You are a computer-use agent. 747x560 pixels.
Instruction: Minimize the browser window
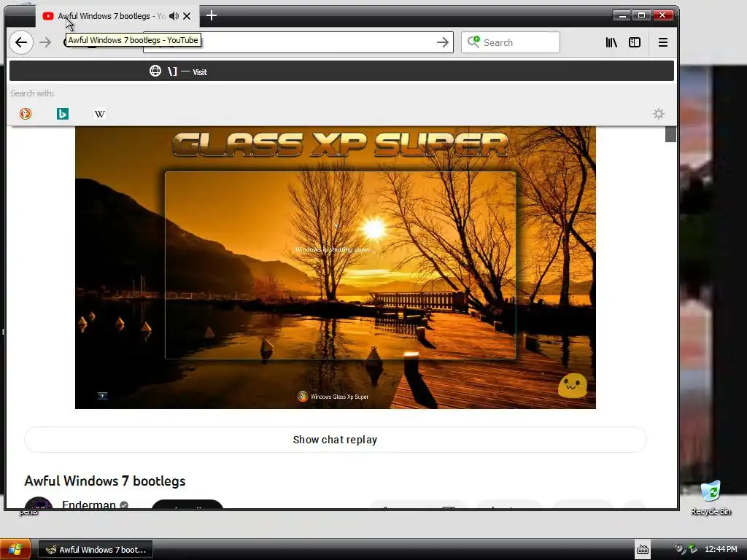622,15
